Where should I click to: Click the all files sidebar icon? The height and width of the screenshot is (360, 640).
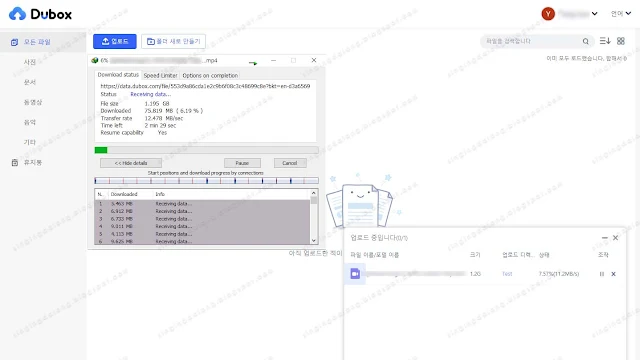coord(14,42)
